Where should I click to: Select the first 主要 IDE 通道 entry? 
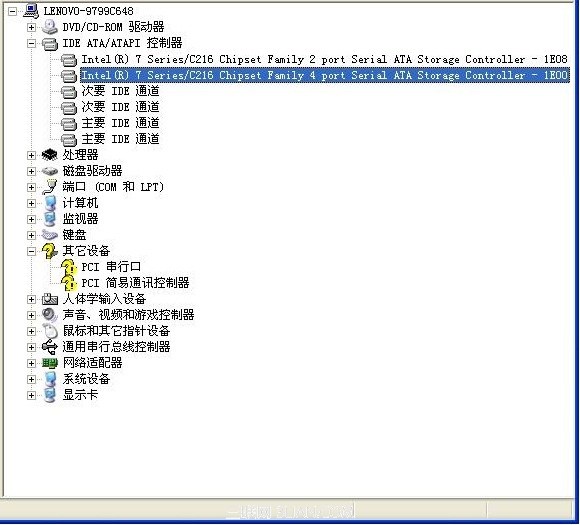(x=120, y=123)
